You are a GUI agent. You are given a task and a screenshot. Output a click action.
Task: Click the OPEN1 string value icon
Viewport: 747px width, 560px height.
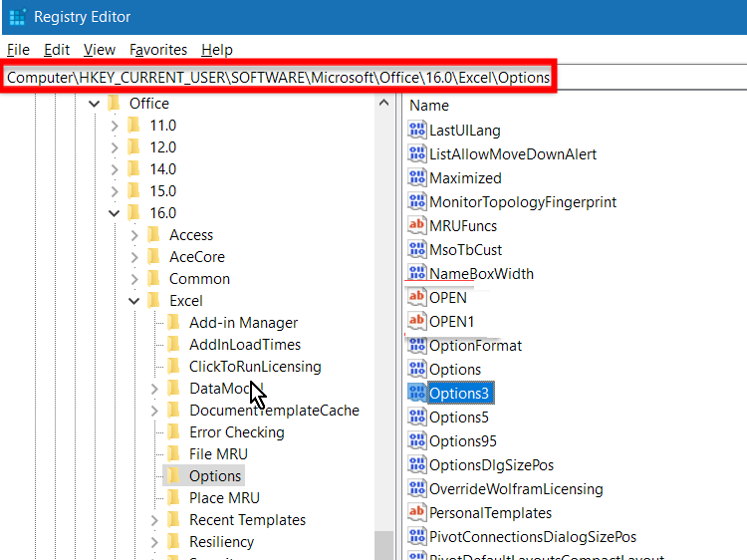(417, 321)
